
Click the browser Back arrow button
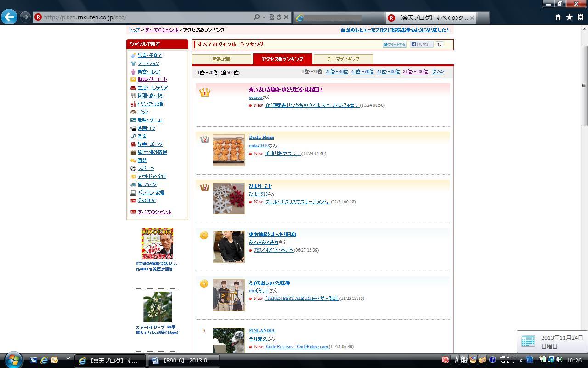coord(9,17)
